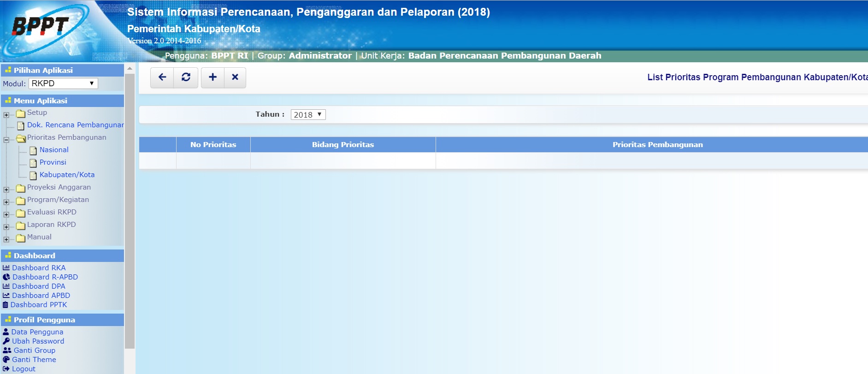Click the Kabupaten/Kota document icon
Screen dimensions: 868x374
(x=33, y=175)
